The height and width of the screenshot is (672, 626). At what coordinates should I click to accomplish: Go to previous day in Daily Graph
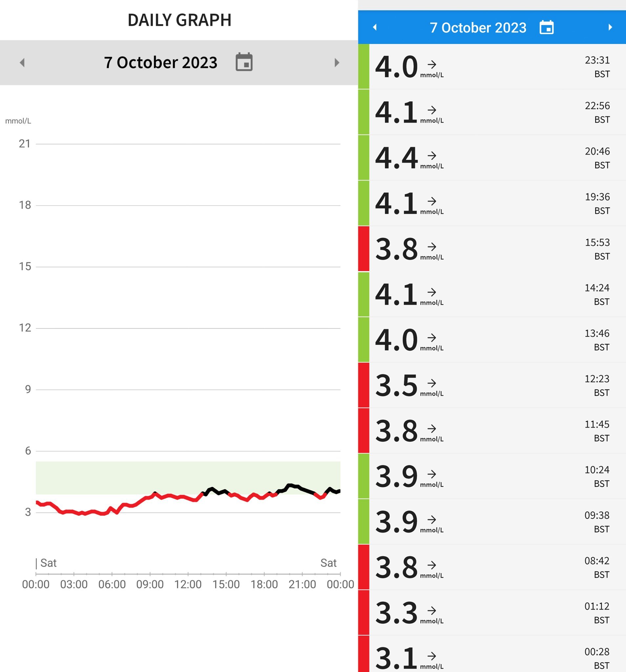coord(22,63)
